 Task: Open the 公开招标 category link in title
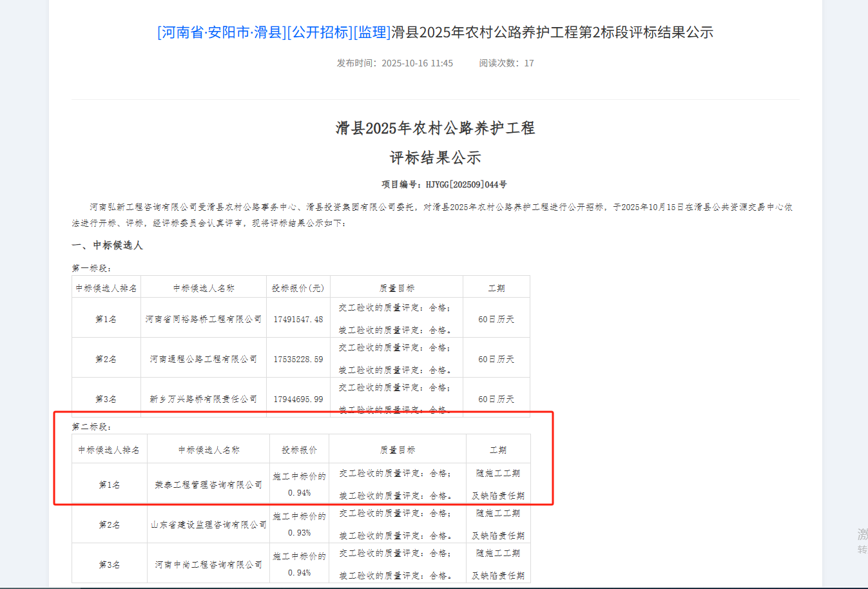pos(320,32)
